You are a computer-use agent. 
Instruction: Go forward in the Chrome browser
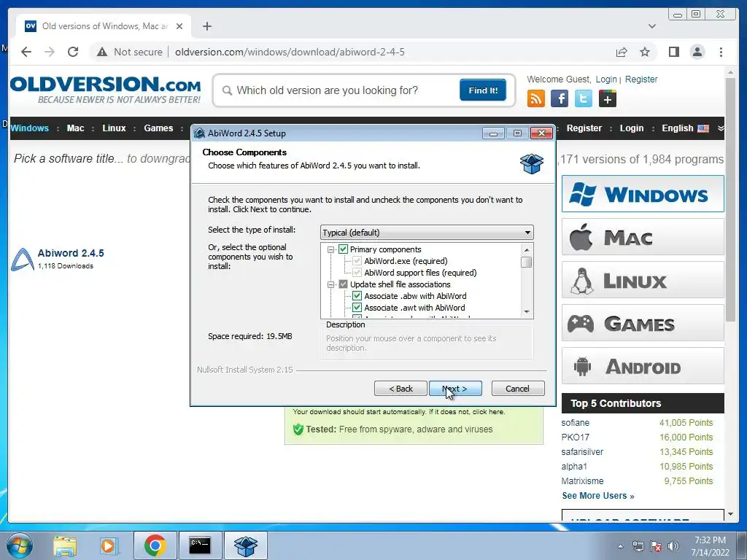point(50,52)
